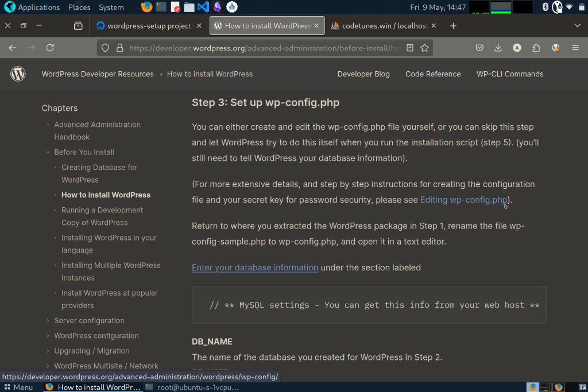Open Install WordPress at popular providers
The height and width of the screenshot is (392, 588).
coord(109,299)
